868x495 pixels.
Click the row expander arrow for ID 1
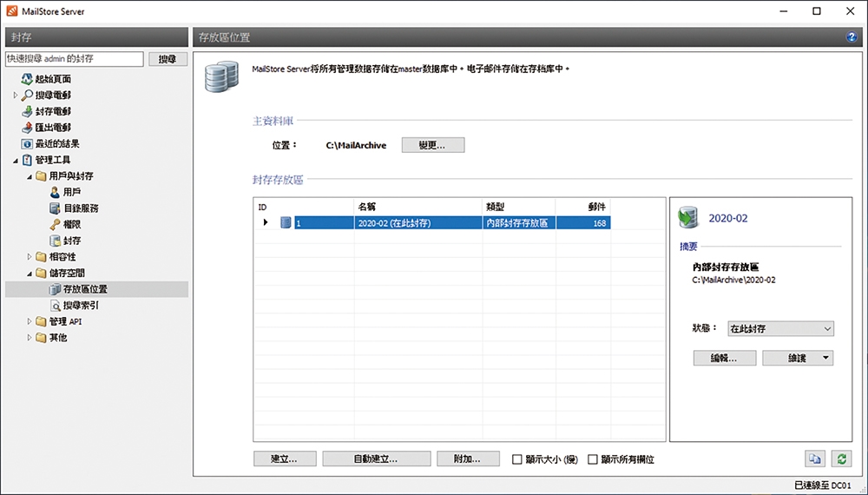[266, 222]
